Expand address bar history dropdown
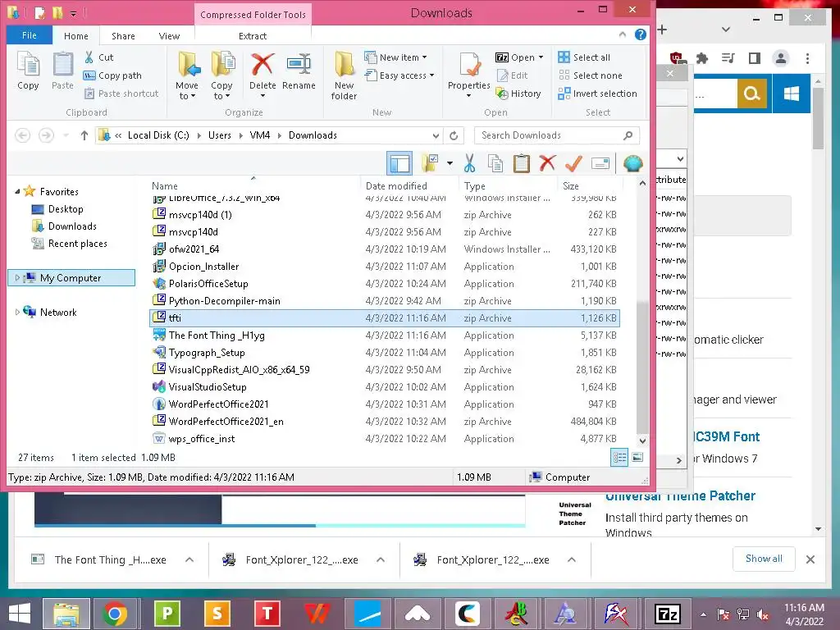Image resolution: width=840 pixels, height=630 pixels. 436,135
